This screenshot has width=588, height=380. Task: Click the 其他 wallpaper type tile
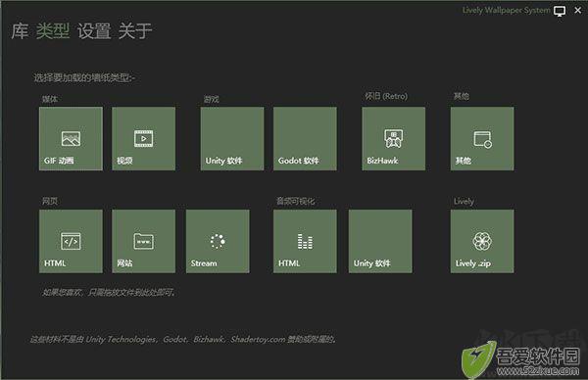pyautogui.click(x=482, y=139)
